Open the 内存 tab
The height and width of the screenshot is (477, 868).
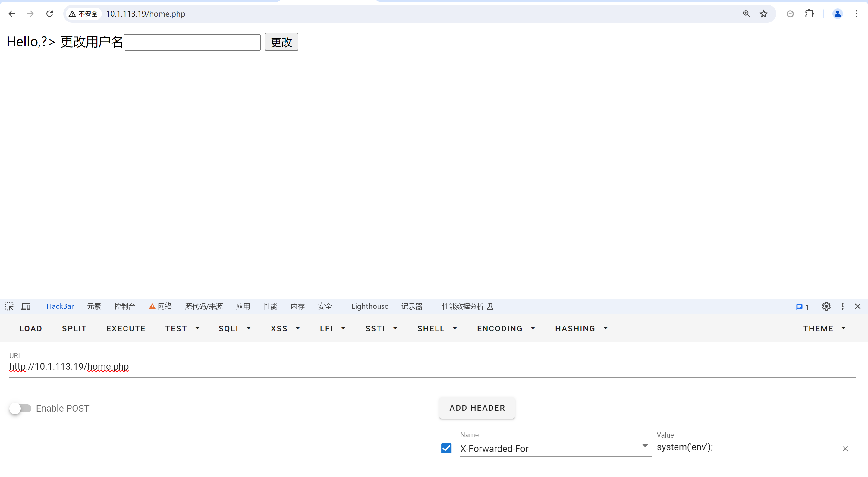click(x=297, y=306)
